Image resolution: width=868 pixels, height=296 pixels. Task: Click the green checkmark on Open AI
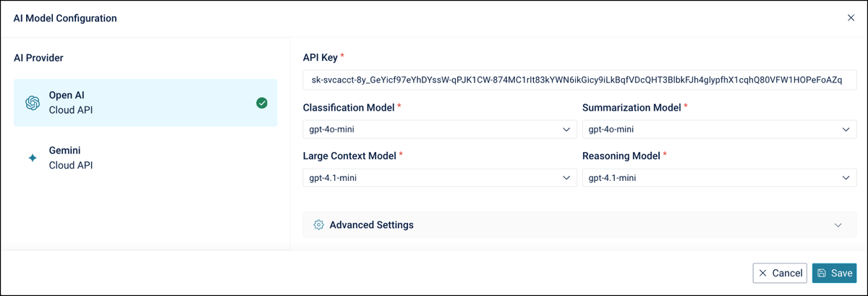pyautogui.click(x=262, y=103)
